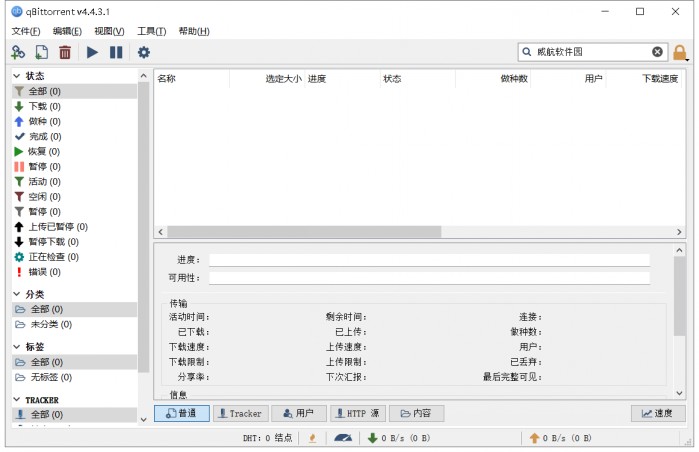
Task: Click the lock icon beside search box
Action: [680, 52]
